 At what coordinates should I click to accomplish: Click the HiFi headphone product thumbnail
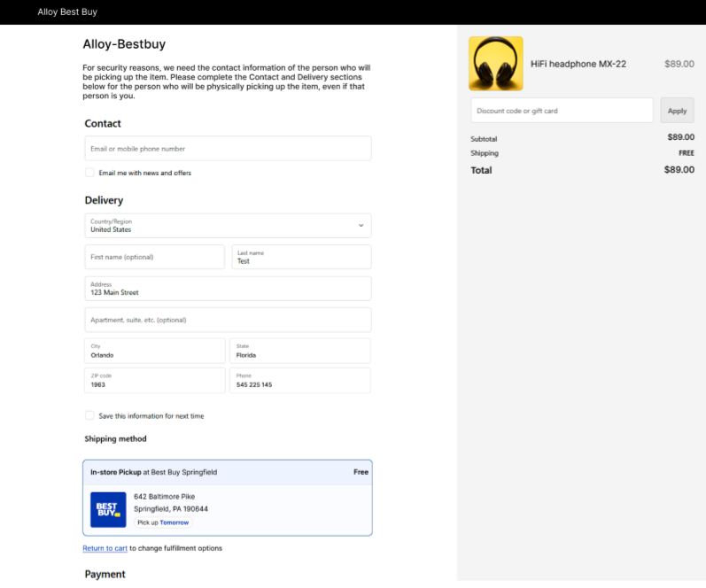tap(496, 64)
